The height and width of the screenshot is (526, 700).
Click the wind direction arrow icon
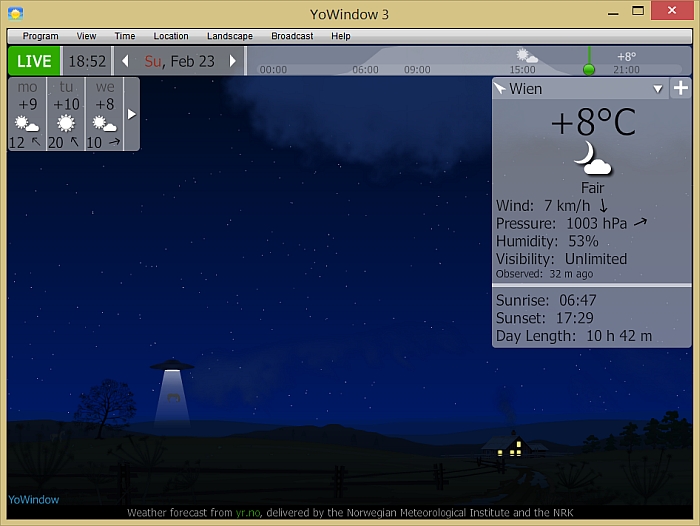[603, 206]
